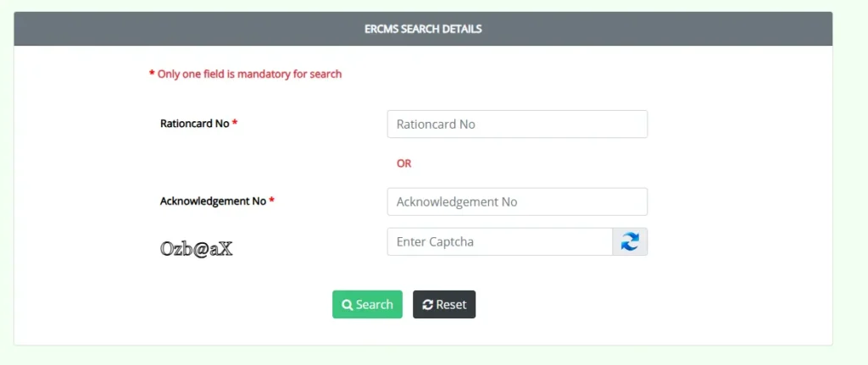Click the asterisk starting the mandatory note
The image size is (868, 365).
(152, 75)
